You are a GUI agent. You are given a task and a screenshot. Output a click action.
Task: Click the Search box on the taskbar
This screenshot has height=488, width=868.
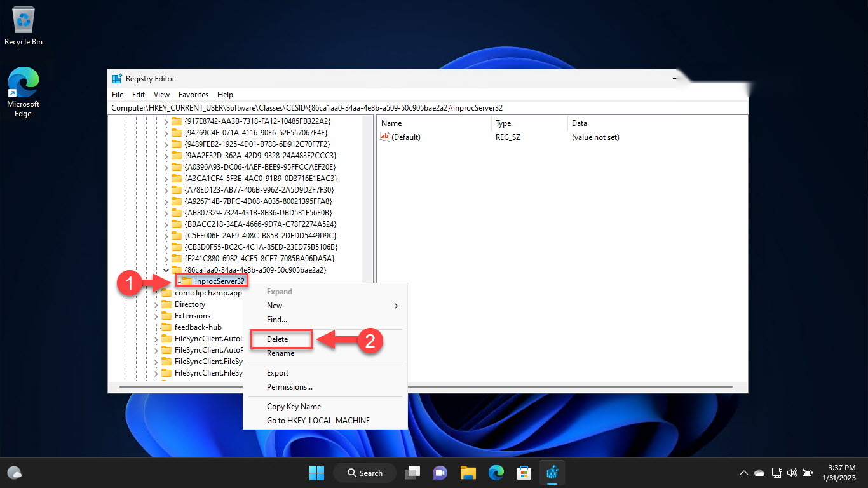pyautogui.click(x=365, y=473)
